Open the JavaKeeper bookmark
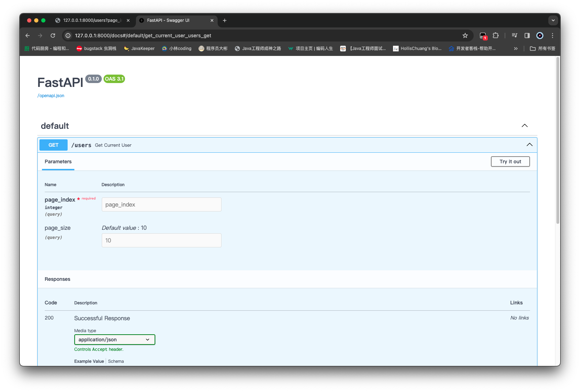Screen dimensions: 580x392 139,49
